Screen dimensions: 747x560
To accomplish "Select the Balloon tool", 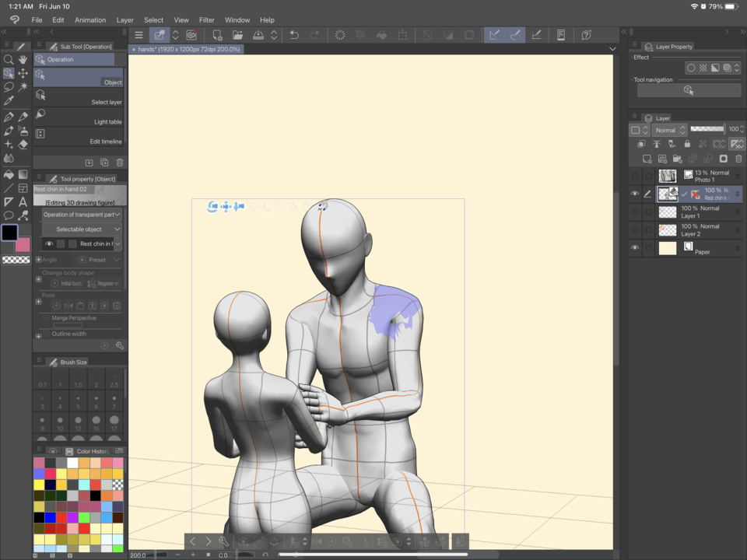I will (8, 215).
